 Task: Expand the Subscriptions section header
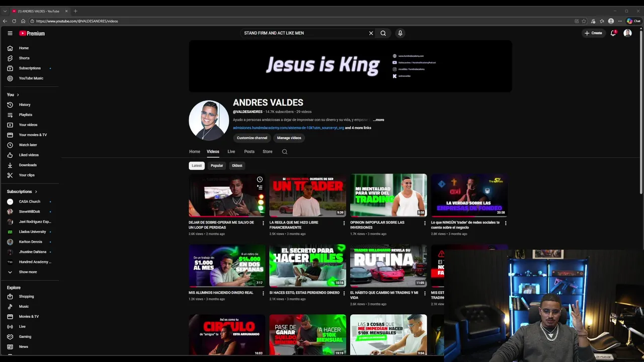click(22, 192)
